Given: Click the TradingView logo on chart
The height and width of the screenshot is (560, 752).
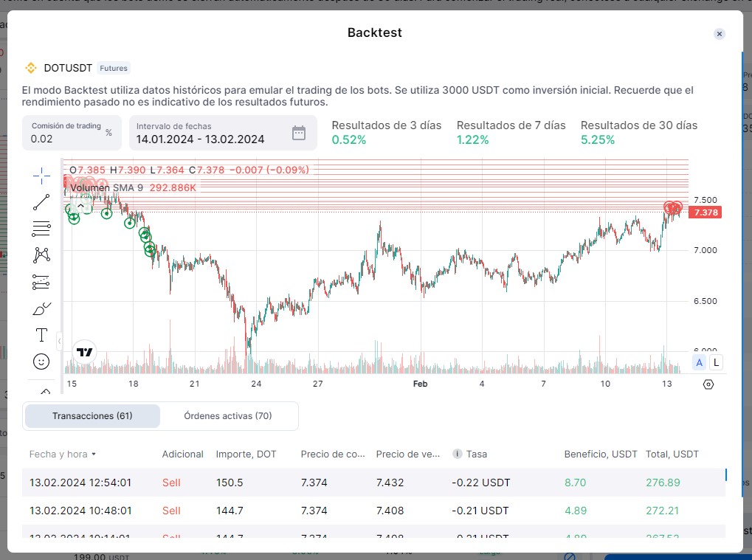Looking at the screenshot, I should click(85, 352).
